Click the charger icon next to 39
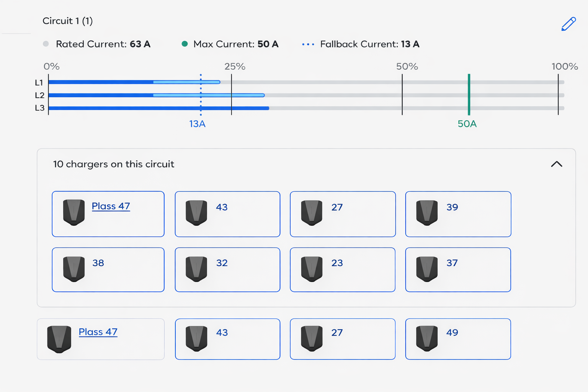588x392 pixels. click(x=427, y=212)
